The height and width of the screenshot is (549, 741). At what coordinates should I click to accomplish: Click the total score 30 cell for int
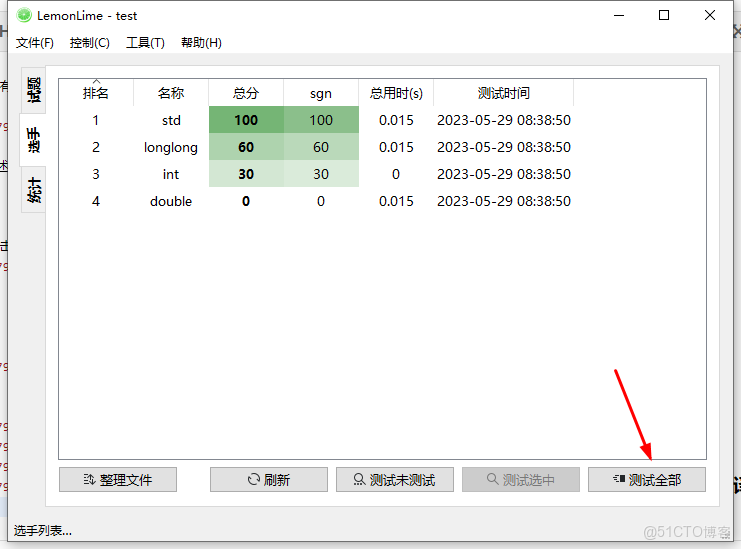pos(246,174)
